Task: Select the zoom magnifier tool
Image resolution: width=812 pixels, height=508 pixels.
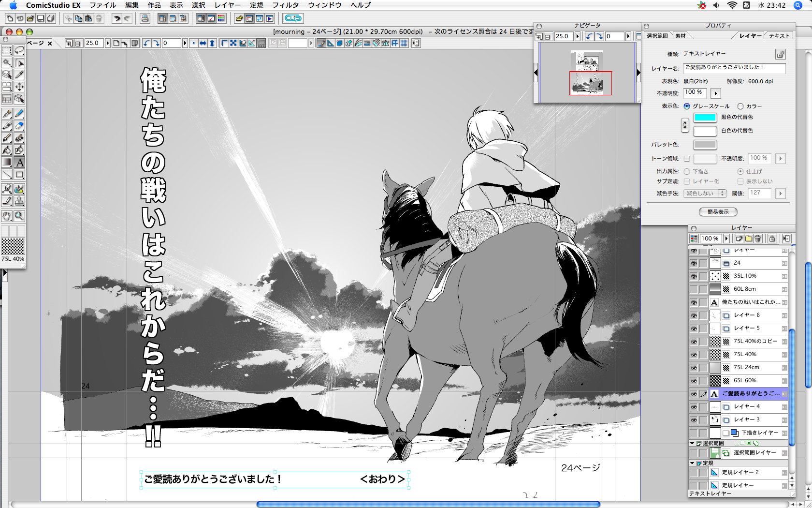Action: (19, 216)
